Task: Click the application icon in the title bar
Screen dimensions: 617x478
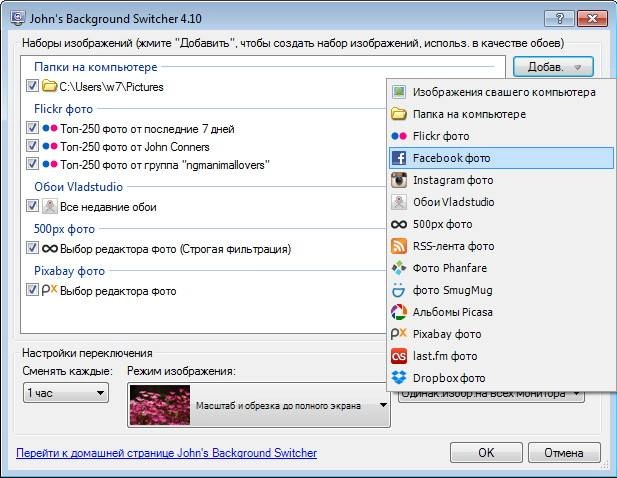Action: (x=18, y=18)
